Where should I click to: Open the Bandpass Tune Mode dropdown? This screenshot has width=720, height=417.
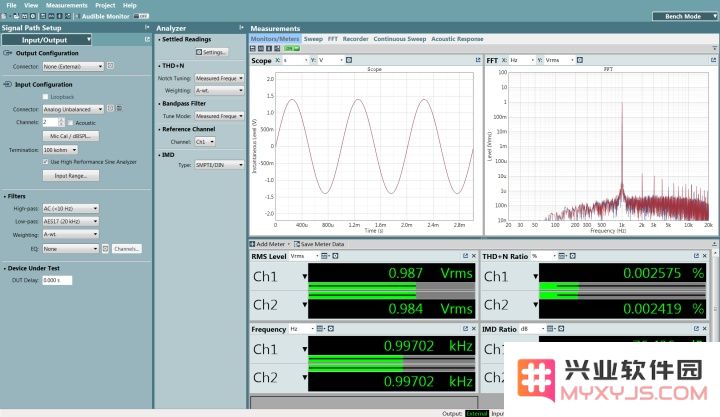(x=219, y=116)
